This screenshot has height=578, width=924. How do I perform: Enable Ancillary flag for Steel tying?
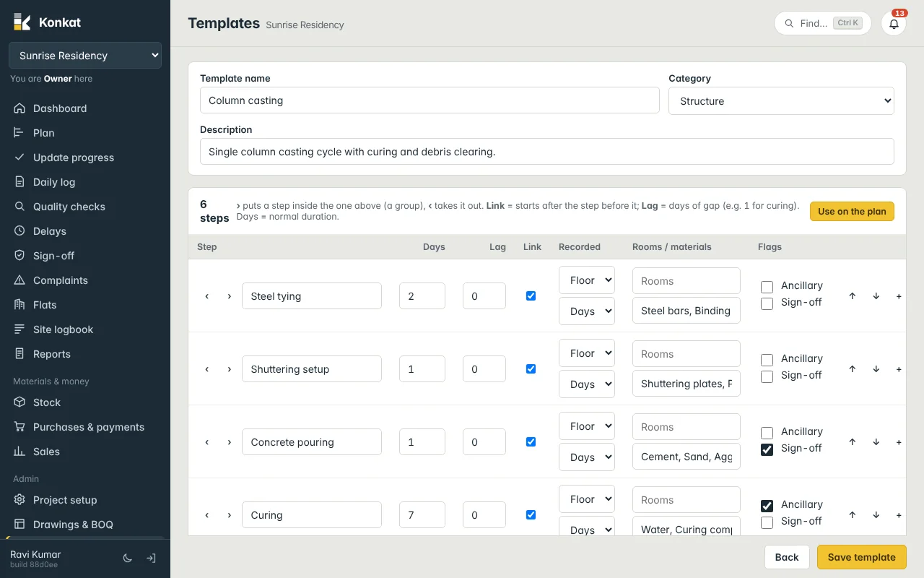point(767,287)
